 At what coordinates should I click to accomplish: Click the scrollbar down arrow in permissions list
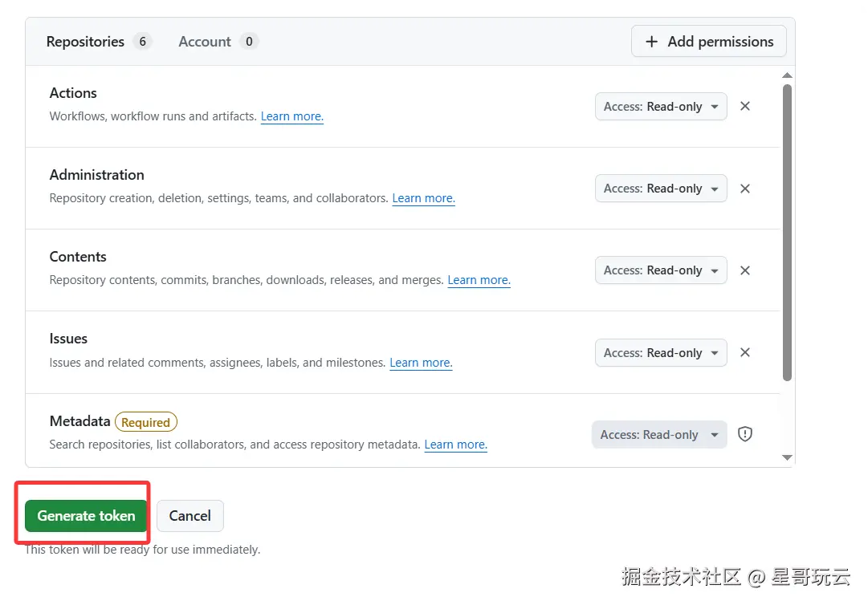(787, 457)
